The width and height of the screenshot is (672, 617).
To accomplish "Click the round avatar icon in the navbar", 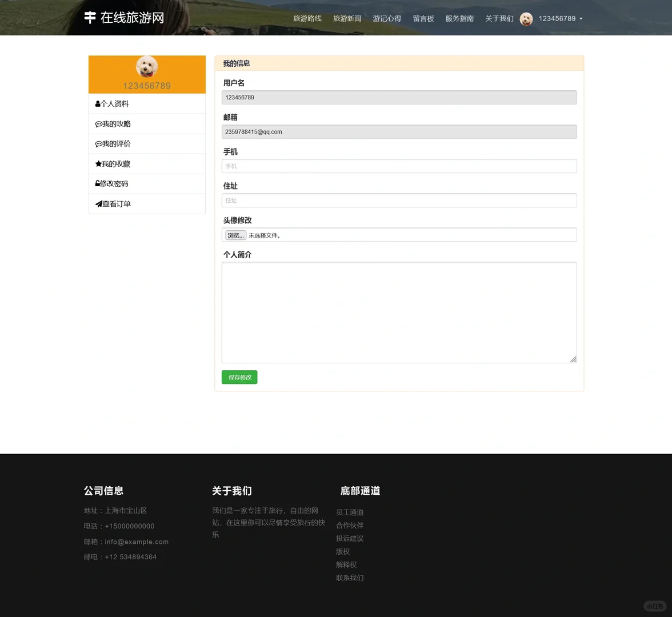I will (x=526, y=18).
